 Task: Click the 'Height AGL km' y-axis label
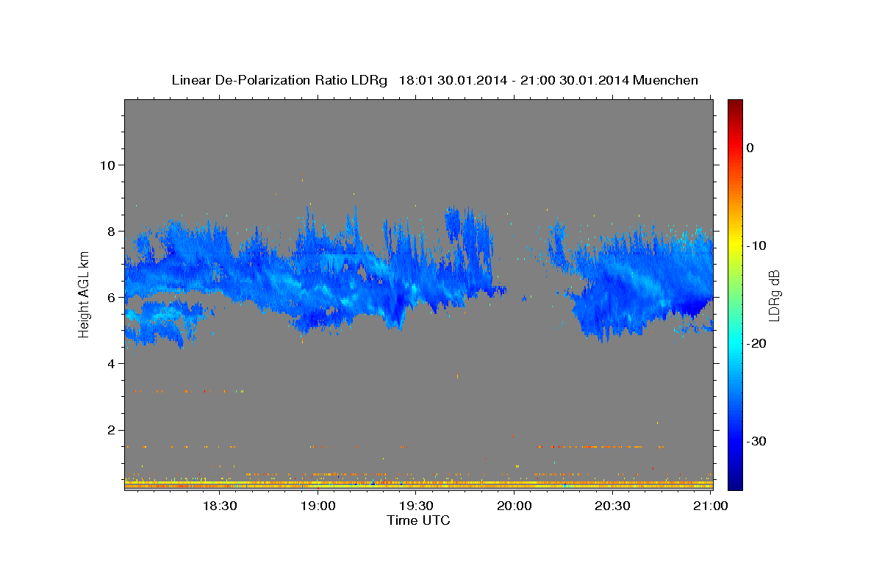tap(84, 295)
